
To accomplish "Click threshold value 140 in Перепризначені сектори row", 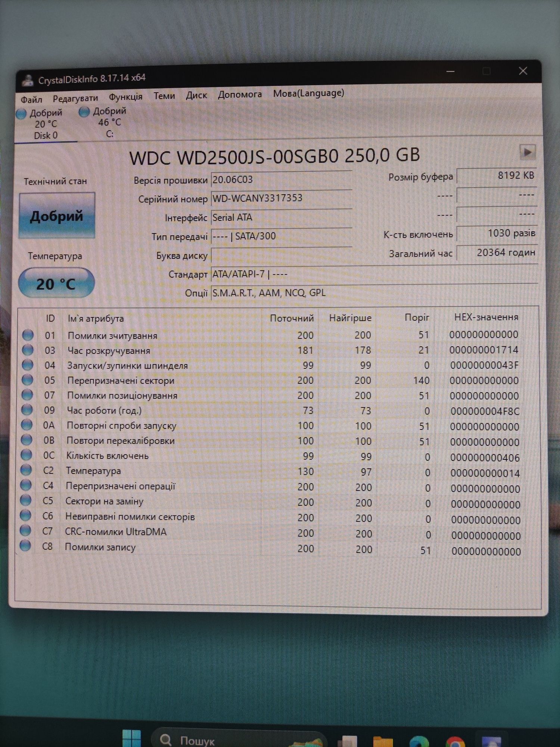I will click(x=421, y=380).
